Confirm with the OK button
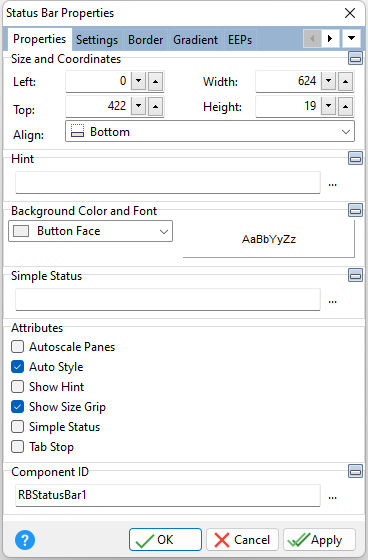This screenshot has width=368, height=560. (165, 540)
